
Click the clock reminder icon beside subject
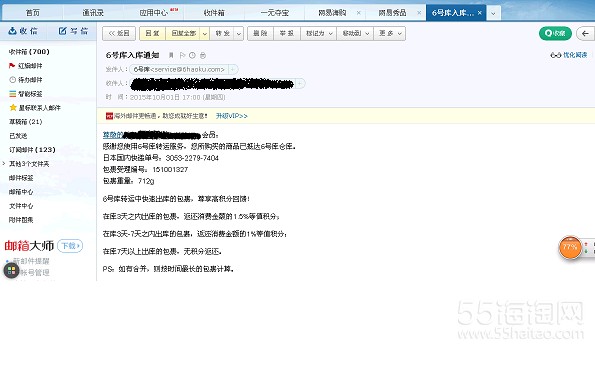(192, 55)
